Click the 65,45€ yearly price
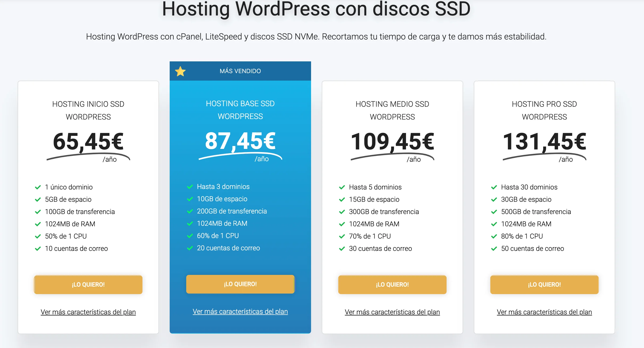Image resolution: width=644 pixels, height=348 pixels. (88, 142)
